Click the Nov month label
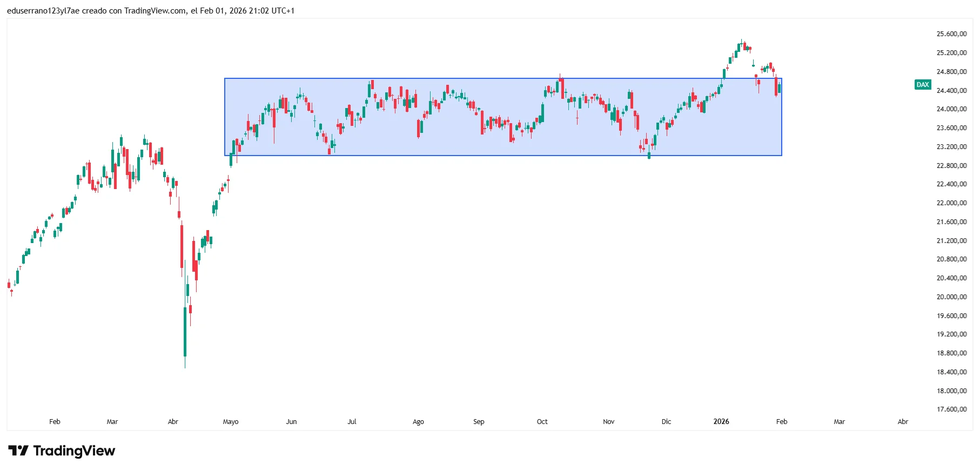Image resolution: width=980 pixels, height=471 pixels. pyautogui.click(x=608, y=422)
